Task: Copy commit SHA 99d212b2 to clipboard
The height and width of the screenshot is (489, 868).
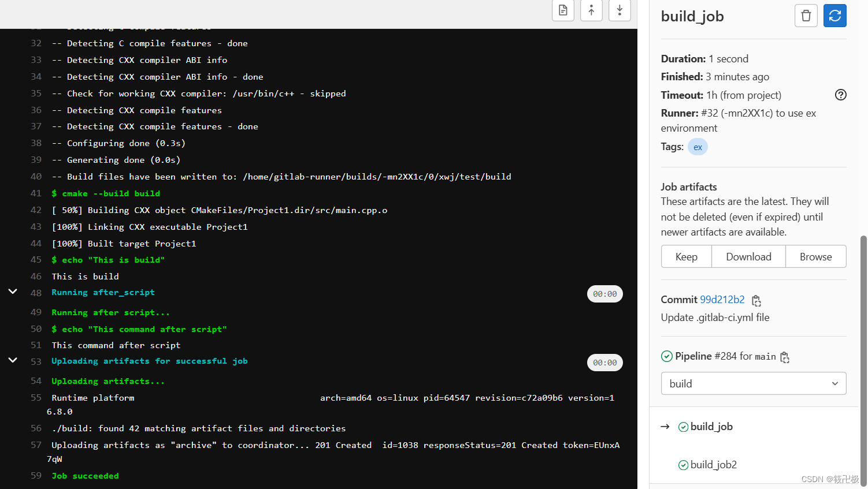Action: (756, 300)
